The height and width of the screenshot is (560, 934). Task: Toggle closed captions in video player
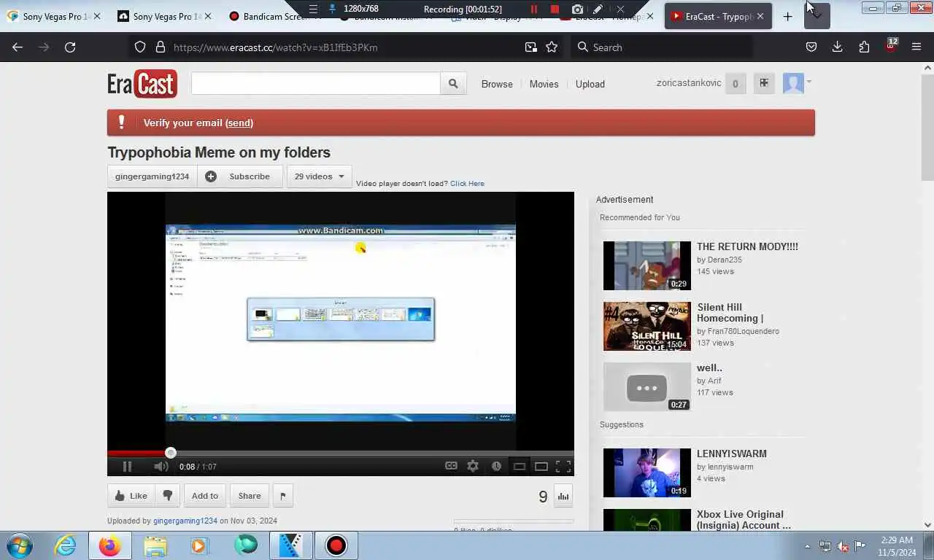(452, 467)
